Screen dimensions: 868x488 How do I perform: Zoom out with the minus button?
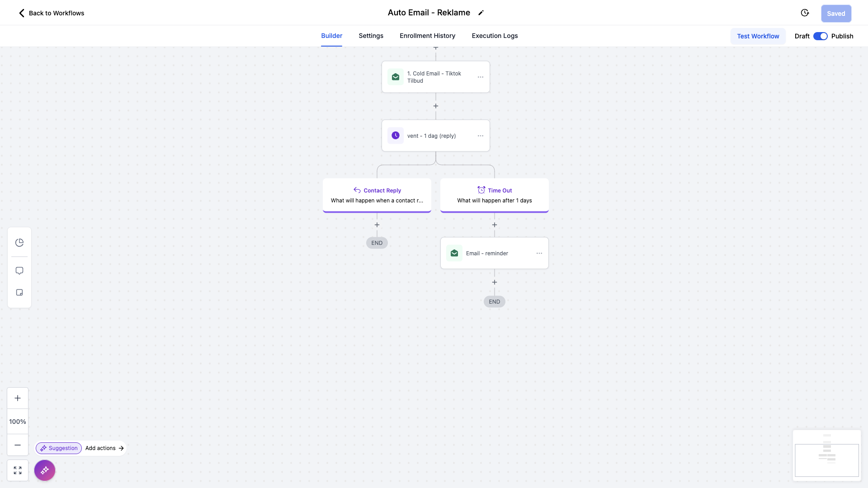click(18, 445)
